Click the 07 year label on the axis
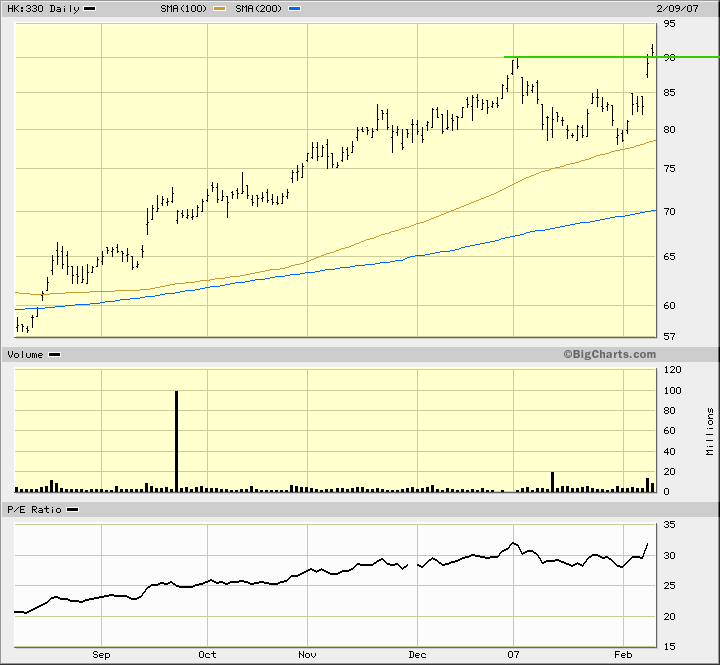720x665 pixels. point(513,654)
